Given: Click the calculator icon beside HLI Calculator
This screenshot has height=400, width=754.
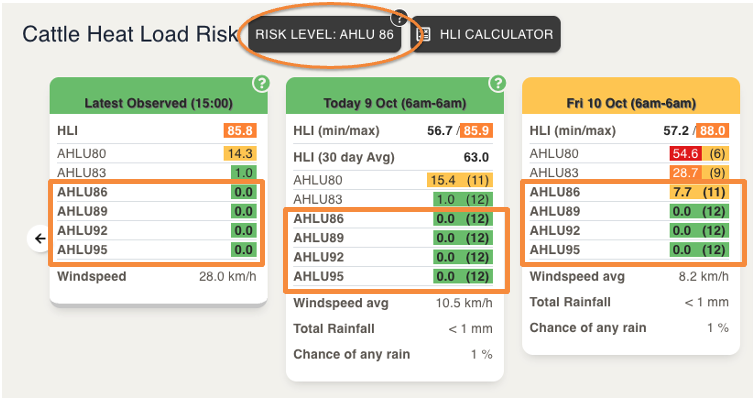Looking at the screenshot, I should [424, 34].
